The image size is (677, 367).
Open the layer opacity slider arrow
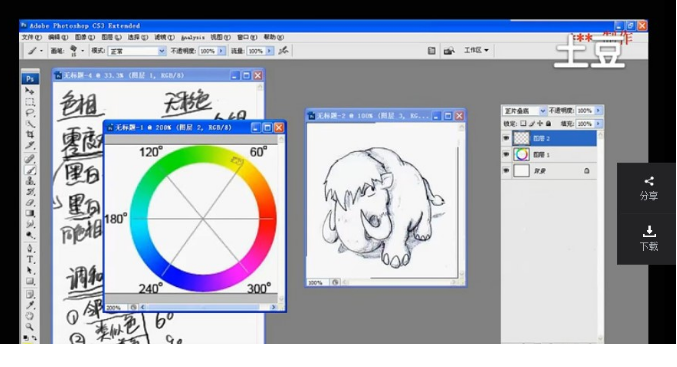tap(598, 111)
